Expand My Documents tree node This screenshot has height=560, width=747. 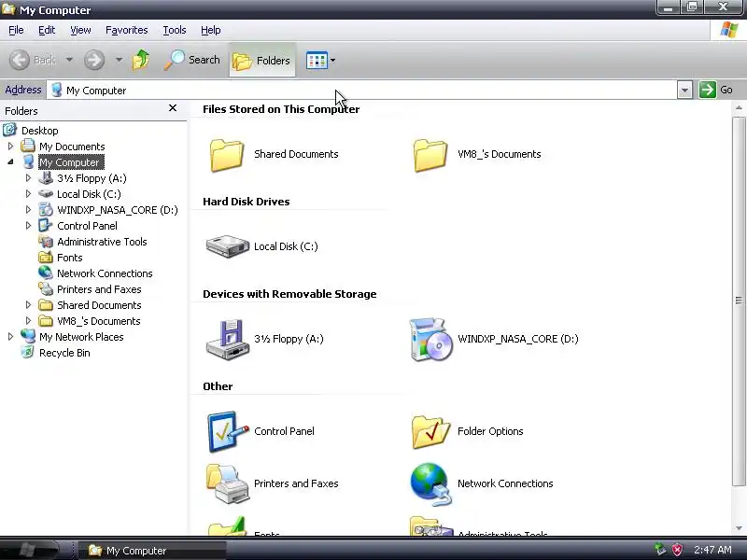[x=10, y=147]
